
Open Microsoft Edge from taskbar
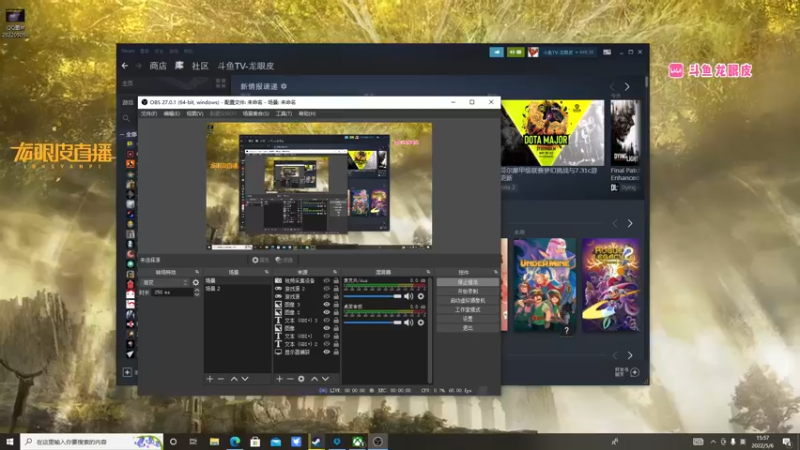point(235,442)
